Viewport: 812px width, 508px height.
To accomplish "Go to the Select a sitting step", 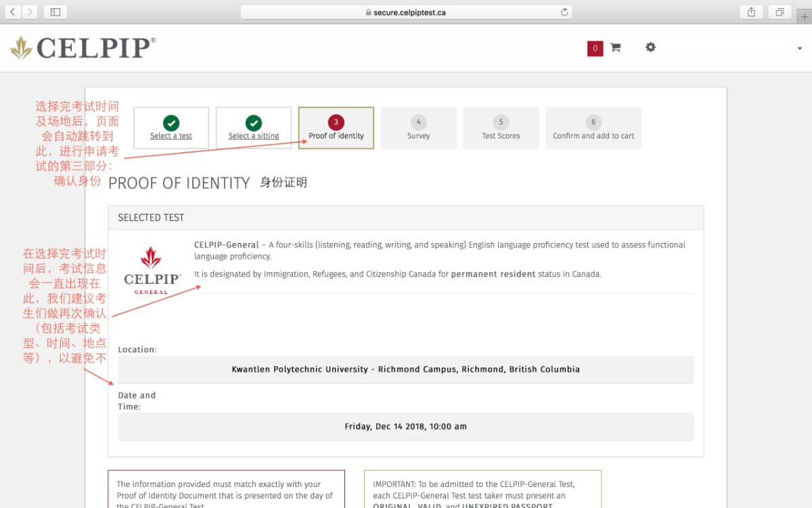I will [x=254, y=128].
